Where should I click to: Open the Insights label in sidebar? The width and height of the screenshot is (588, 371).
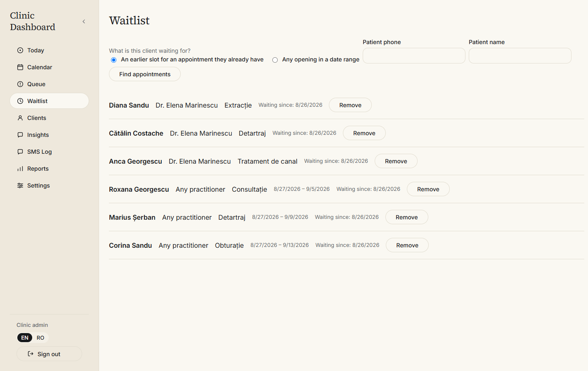click(38, 135)
